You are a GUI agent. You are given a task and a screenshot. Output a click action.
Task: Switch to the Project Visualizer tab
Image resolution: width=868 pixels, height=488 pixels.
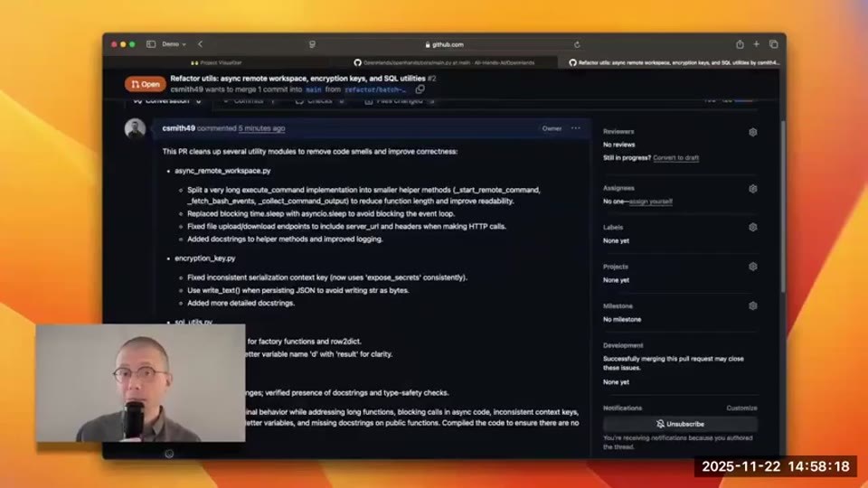click(216, 62)
